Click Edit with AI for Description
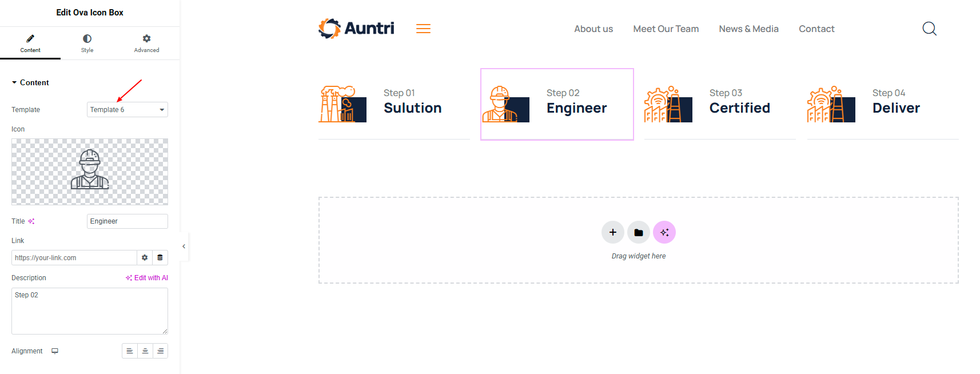 (x=147, y=278)
